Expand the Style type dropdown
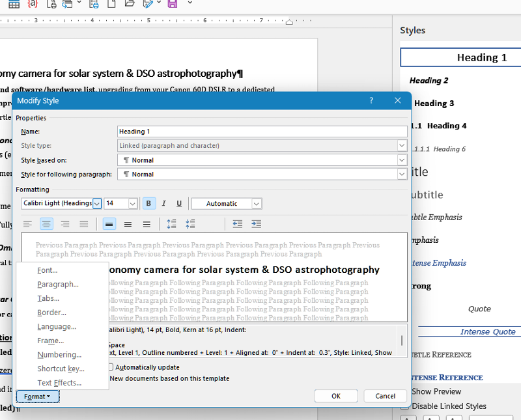Viewport: 521px width, 420px height. pyautogui.click(x=401, y=146)
